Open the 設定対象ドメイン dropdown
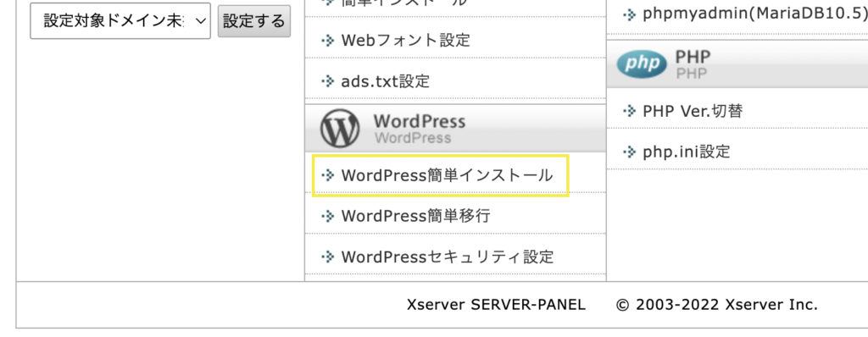 click(120, 21)
